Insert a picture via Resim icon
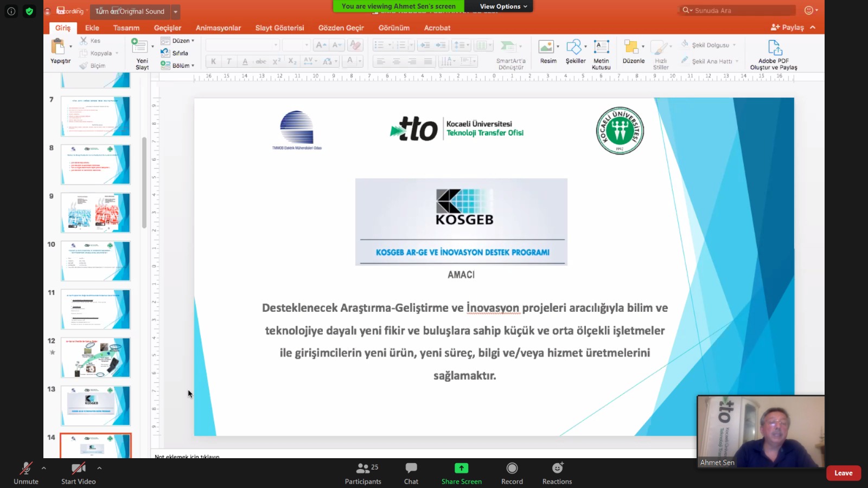 546,47
